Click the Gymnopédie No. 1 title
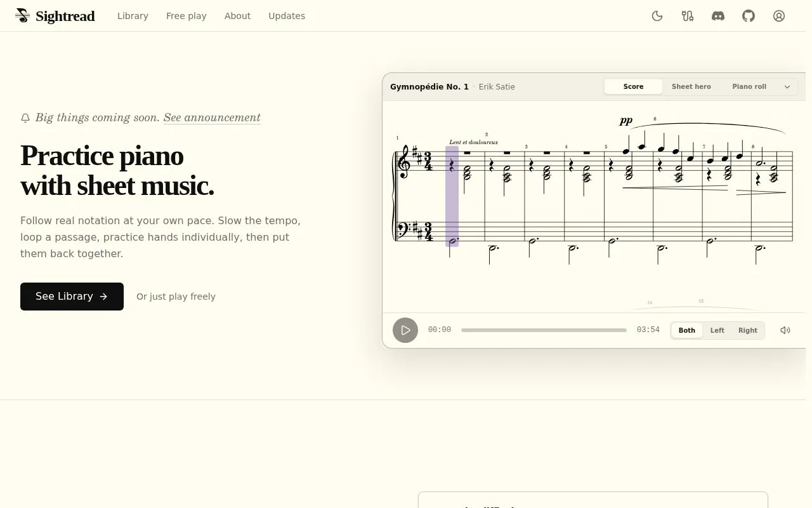The image size is (812, 508). (x=429, y=87)
